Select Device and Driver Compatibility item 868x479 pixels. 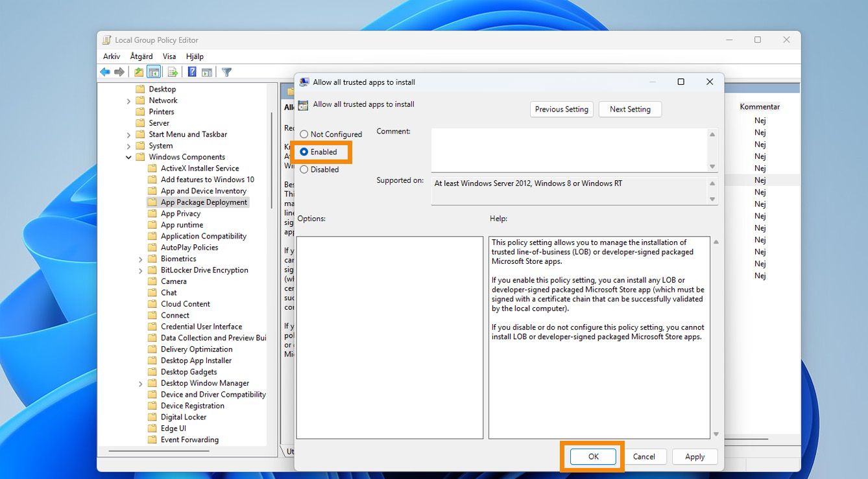pyautogui.click(x=213, y=394)
